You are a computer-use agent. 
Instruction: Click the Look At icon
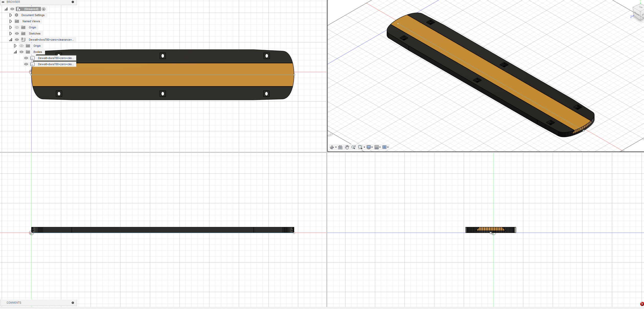pyautogui.click(x=340, y=147)
